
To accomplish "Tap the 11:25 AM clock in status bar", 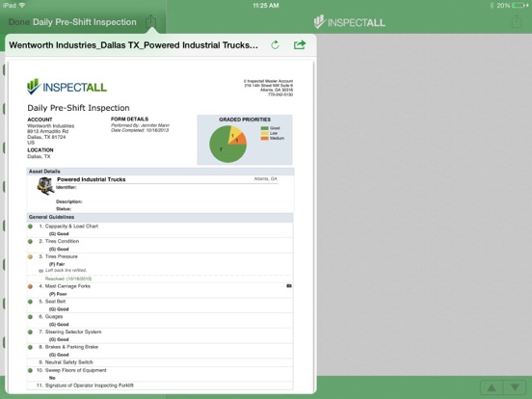I will pos(266,6).
